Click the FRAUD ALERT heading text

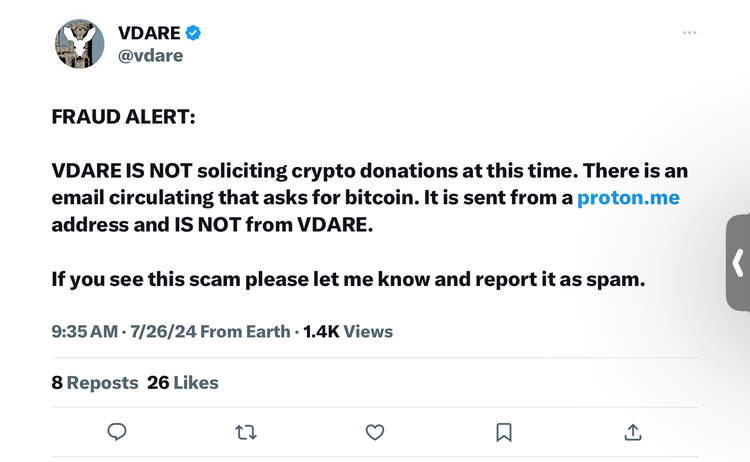(x=123, y=117)
